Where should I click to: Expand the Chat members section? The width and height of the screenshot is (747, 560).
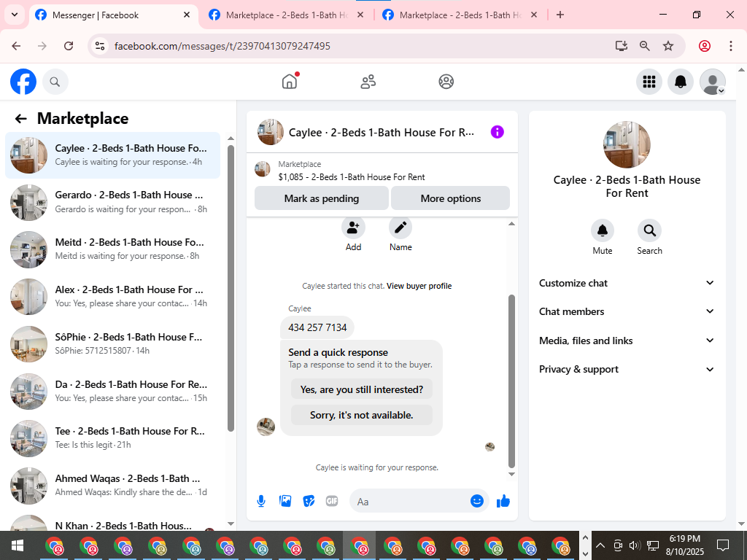click(x=627, y=311)
